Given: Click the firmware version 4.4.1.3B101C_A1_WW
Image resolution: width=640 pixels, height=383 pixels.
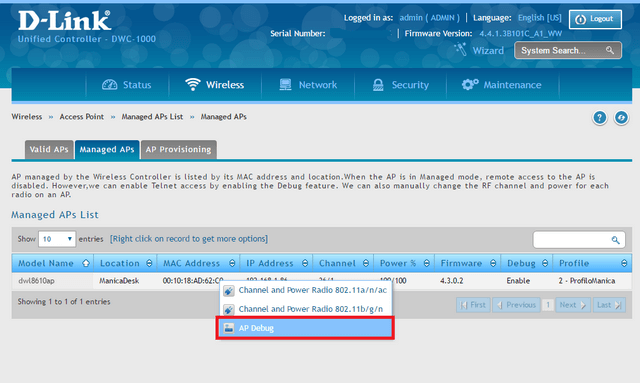Looking at the screenshot, I should click(x=520, y=34).
